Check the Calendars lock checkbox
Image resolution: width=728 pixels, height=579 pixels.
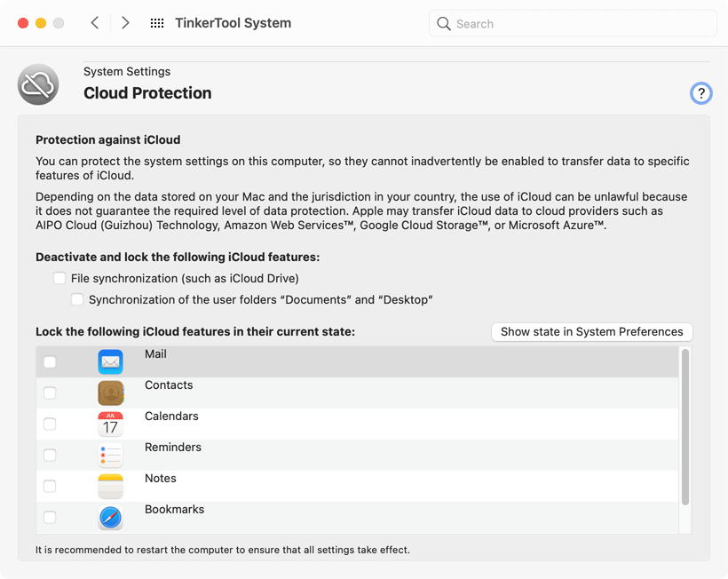[x=50, y=424]
